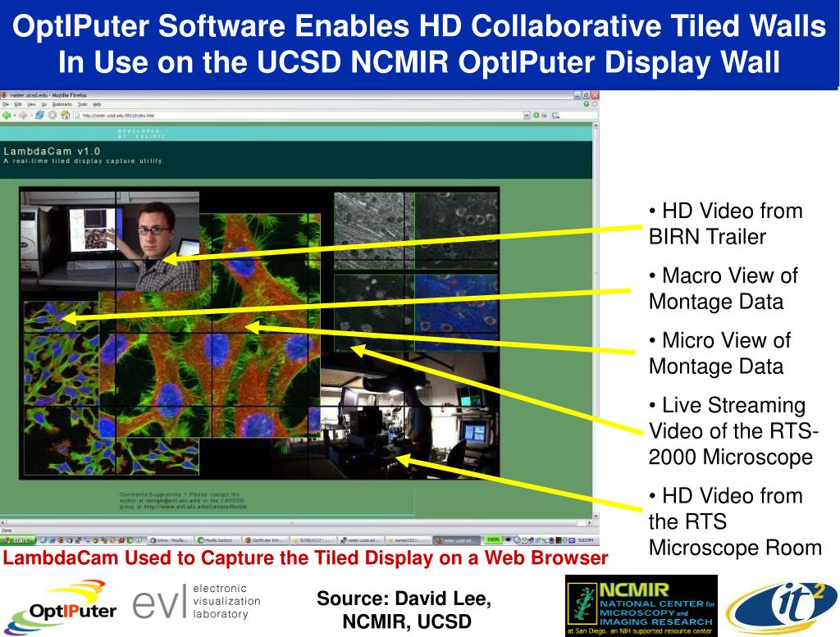840x637 pixels.
Task: Maximize the Firefox window
Action: tap(586, 95)
